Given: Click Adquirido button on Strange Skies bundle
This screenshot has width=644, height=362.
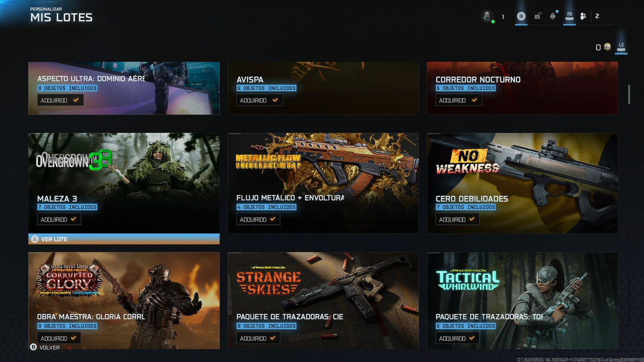Looking at the screenshot, I should pos(258,338).
